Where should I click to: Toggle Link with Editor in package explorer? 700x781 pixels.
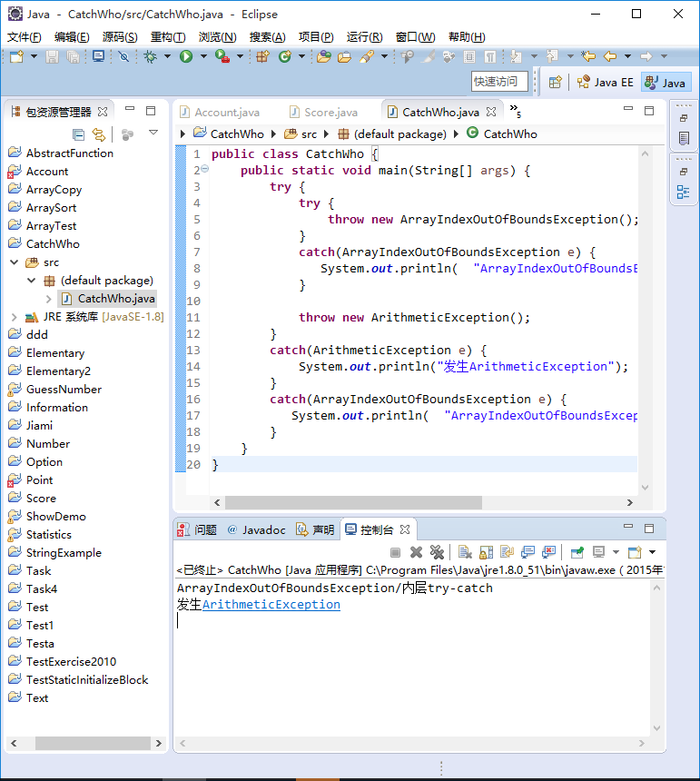pos(99,134)
